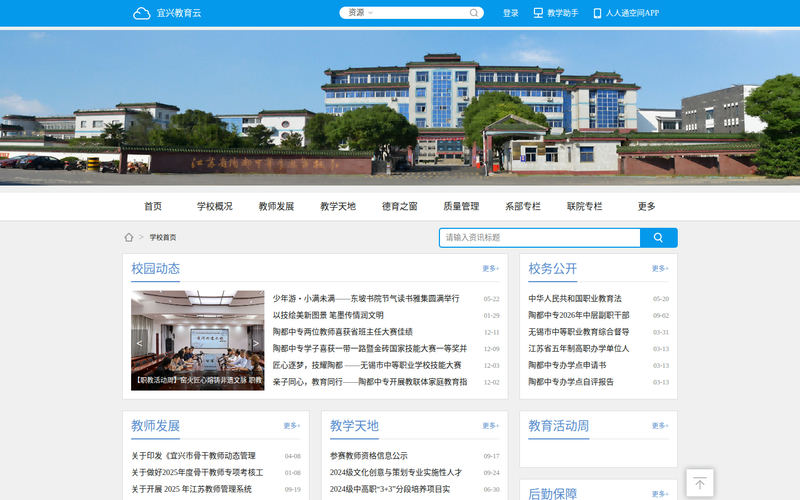This screenshot has height=500, width=800.
Task: Open news 亲子同心，教育同行 家庭教育指
Action: (x=370, y=382)
